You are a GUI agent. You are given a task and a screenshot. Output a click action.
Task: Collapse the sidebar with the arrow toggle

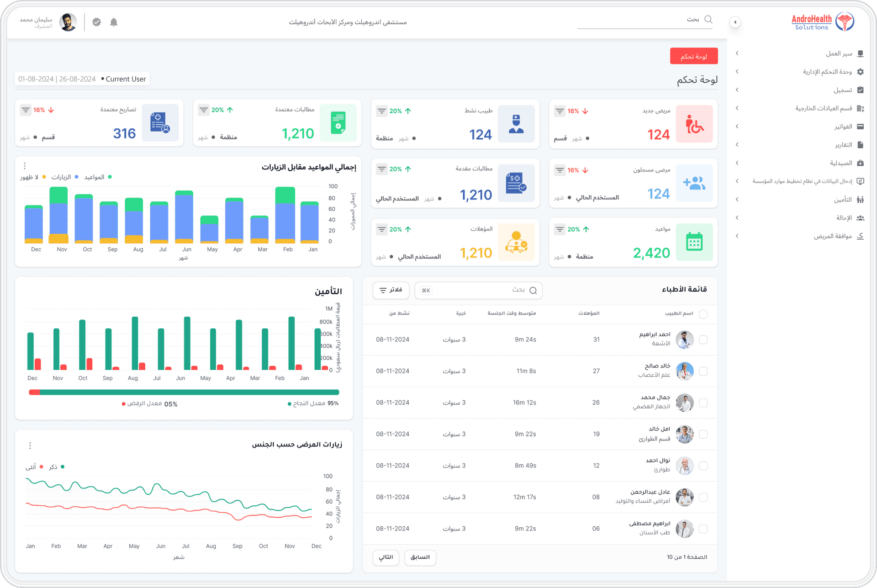click(x=735, y=22)
